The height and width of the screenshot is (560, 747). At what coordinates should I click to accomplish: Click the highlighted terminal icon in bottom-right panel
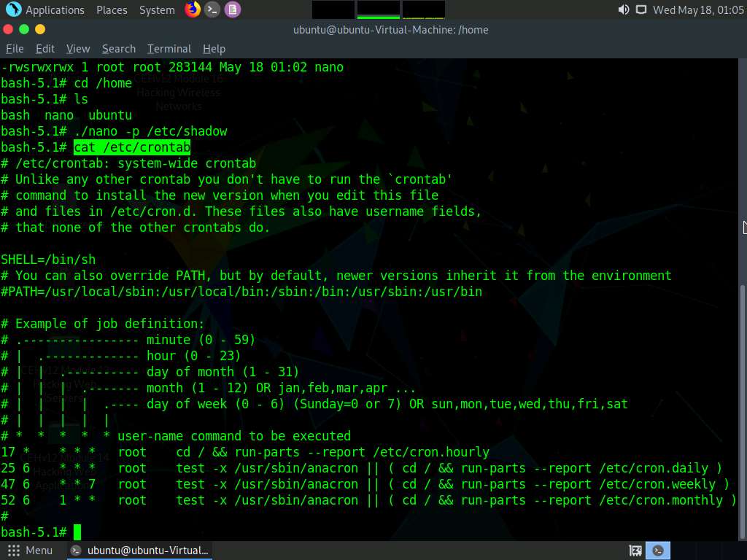pyautogui.click(x=658, y=551)
